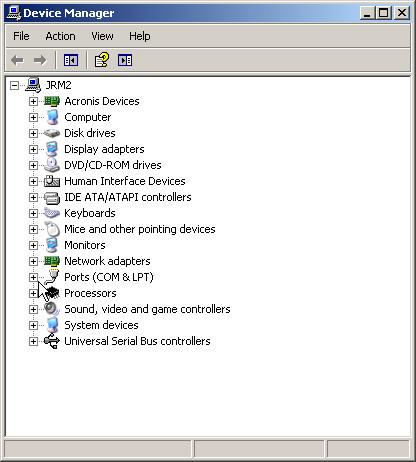Collapse the JRM2 root node
Image resolution: width=416 pixels, height=462 pixels.
coord(14,85)
